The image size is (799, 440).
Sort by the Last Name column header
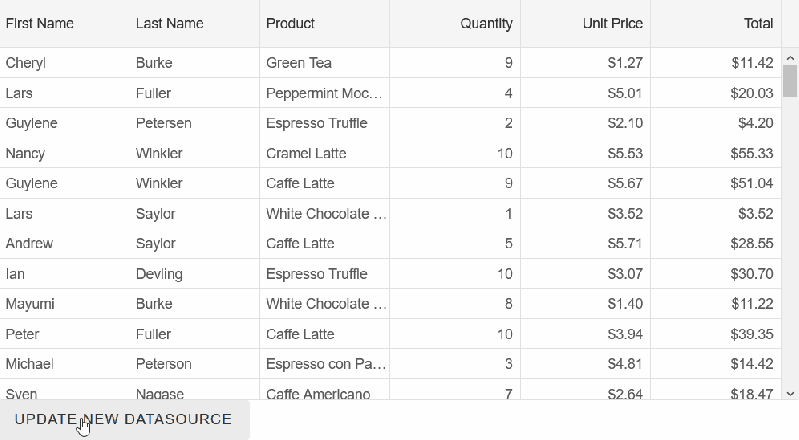click(x=170, y=23)
